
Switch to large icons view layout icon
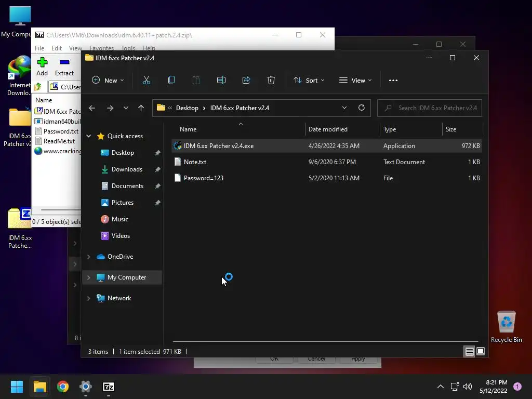(x=481, y=351)
